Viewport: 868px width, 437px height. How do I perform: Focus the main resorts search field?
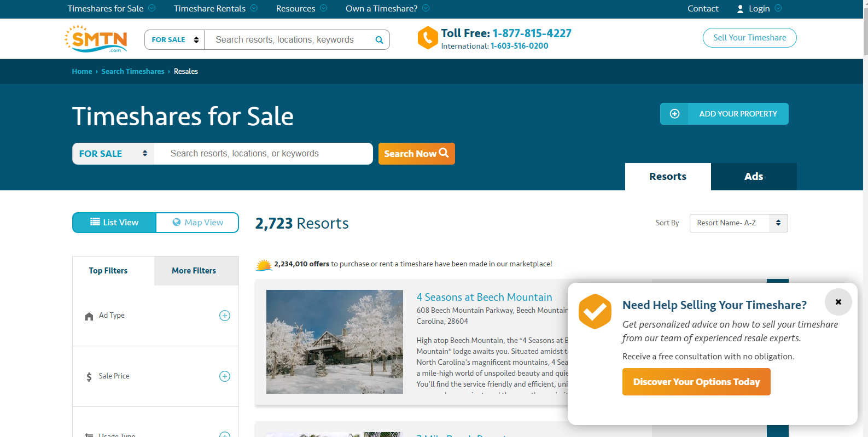[264, 154]
